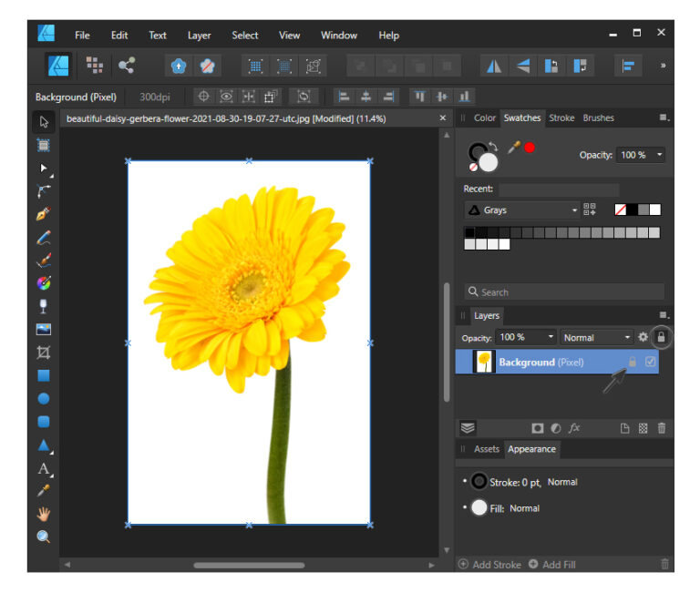The height and width of the screenshot is (593, 700).
Task: Open the Normal blend mode dropdown
Action: coord(597,337)
